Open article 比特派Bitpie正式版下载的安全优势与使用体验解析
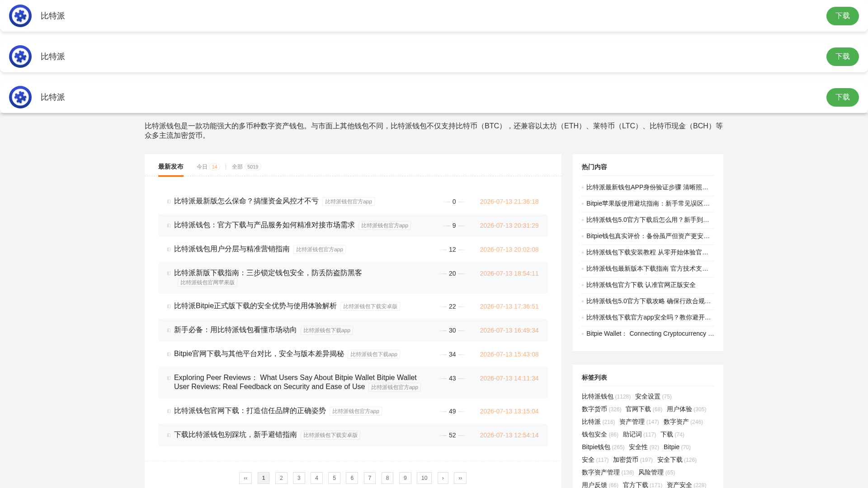The height and width of the screenshot is (488, 868). point(255,306)
